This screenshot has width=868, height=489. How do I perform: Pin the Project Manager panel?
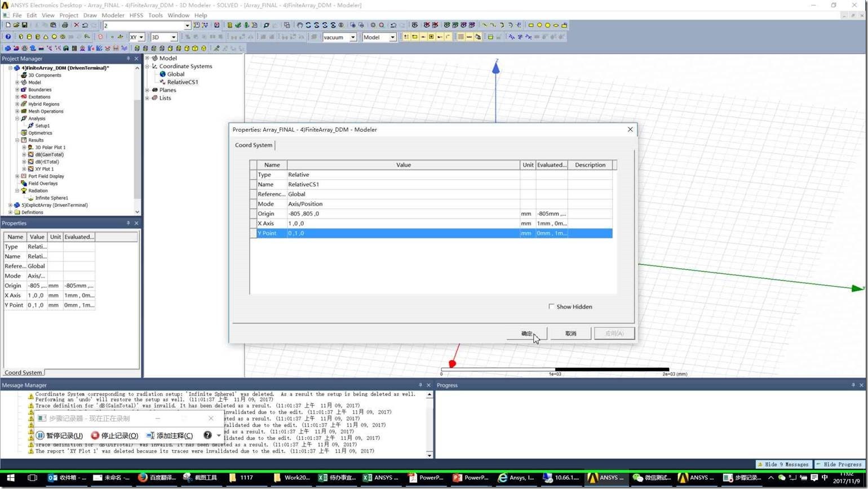pos(128,59)
